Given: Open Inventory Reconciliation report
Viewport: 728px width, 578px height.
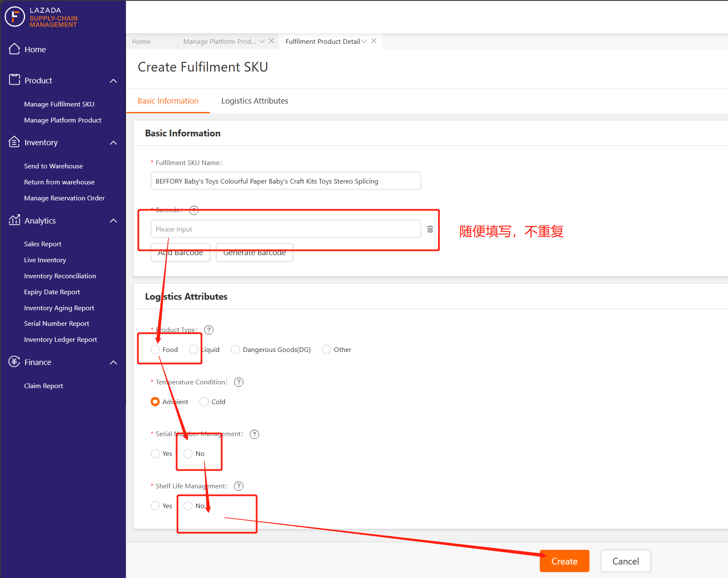Looking at the screenshot, I should 60,276.
